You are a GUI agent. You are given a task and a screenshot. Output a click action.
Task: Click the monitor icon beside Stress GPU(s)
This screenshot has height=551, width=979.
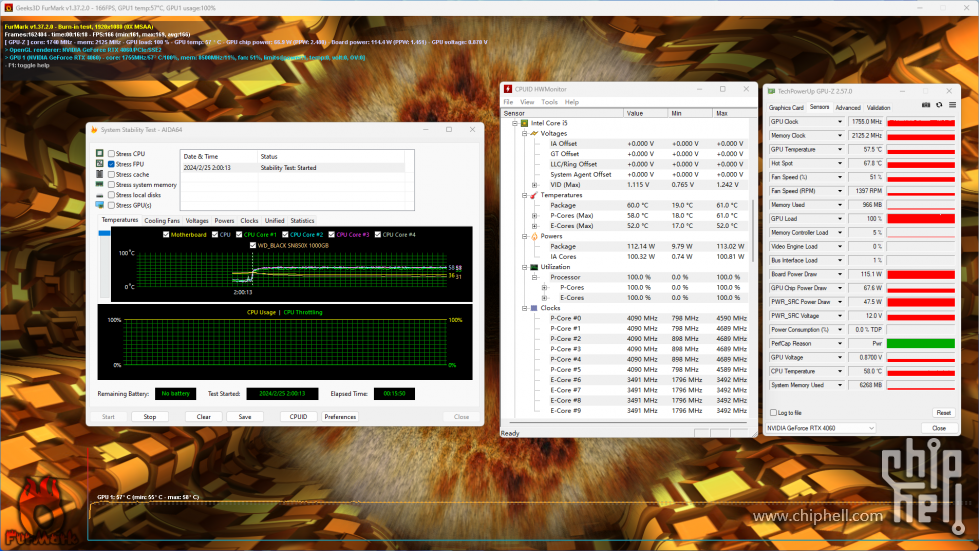[x=100, y=205]
